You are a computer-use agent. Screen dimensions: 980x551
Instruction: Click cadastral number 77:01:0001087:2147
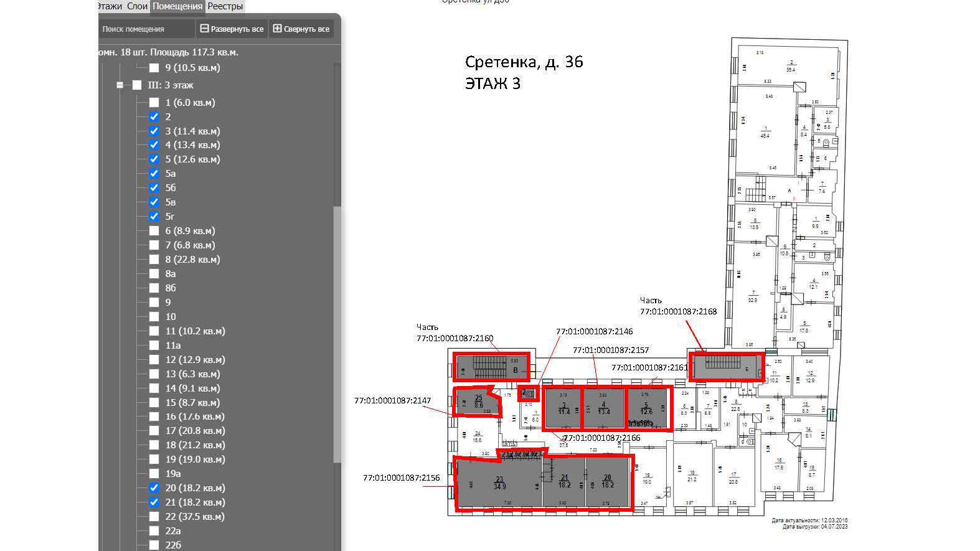(x=393, y=401)
